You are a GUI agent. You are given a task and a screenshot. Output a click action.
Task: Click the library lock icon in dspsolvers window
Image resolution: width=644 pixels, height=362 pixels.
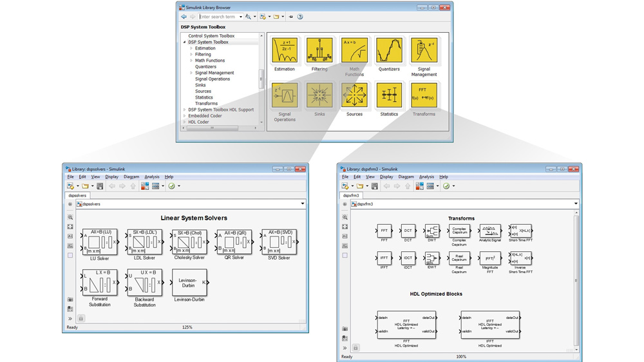[81, 318]
